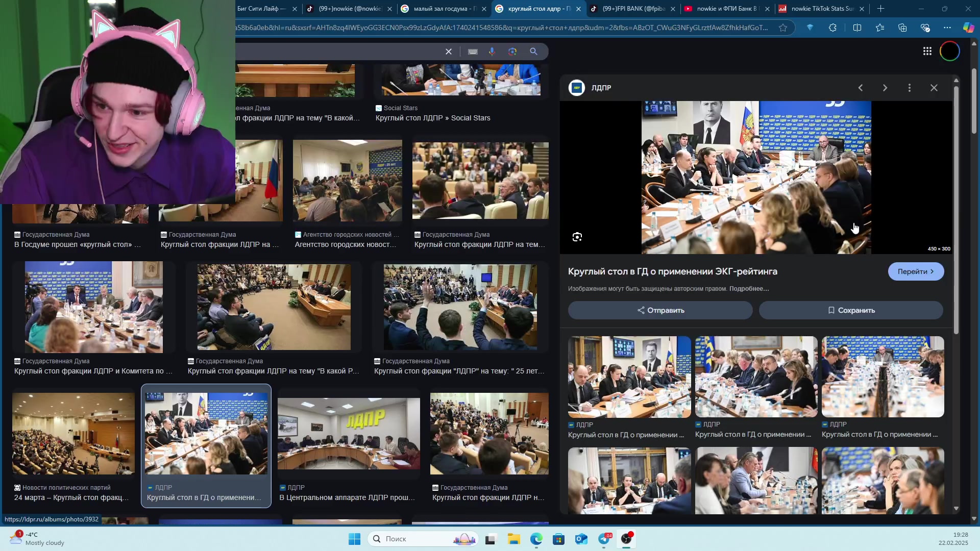The image size is (980, 551).
Task: Open three-dot menu in image preview
Action: point(910,88)
